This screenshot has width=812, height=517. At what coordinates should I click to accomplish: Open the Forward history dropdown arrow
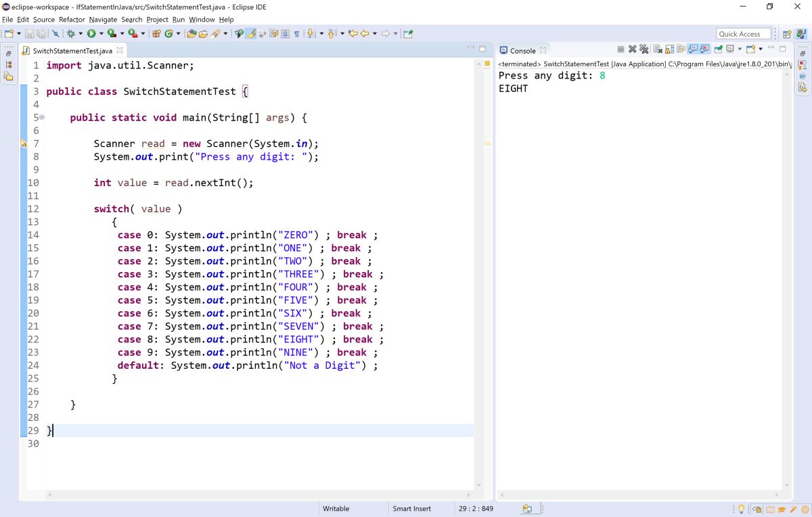pos(395,34)
